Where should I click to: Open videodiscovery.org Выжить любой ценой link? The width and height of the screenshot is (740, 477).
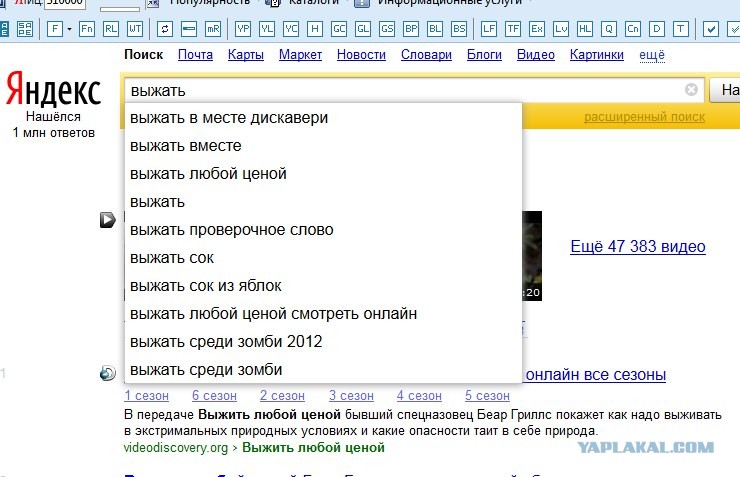254,447
